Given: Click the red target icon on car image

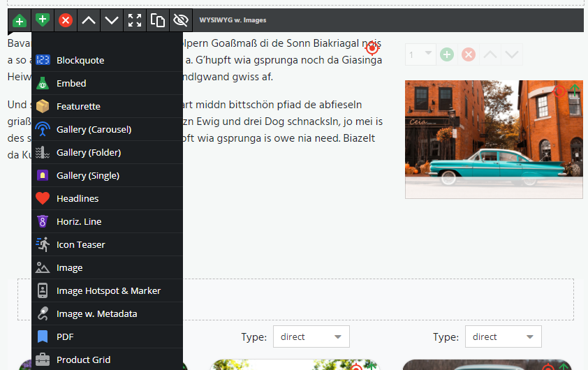Looking at the screenshot, I should tap(559, 91).
